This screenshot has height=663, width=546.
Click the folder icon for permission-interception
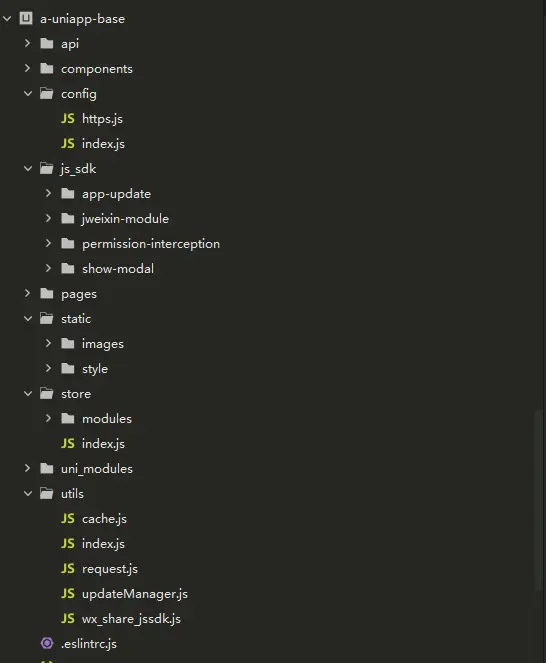click(68, 244)
